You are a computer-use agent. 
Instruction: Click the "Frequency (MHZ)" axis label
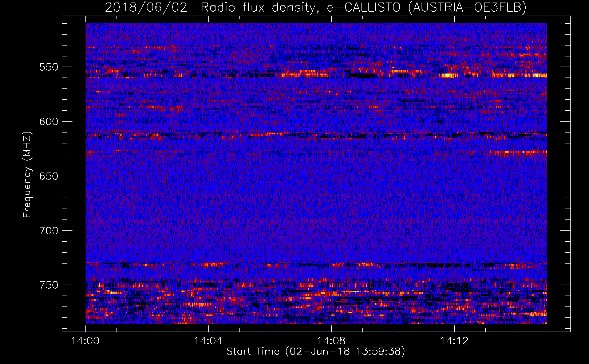coord(27,174)
